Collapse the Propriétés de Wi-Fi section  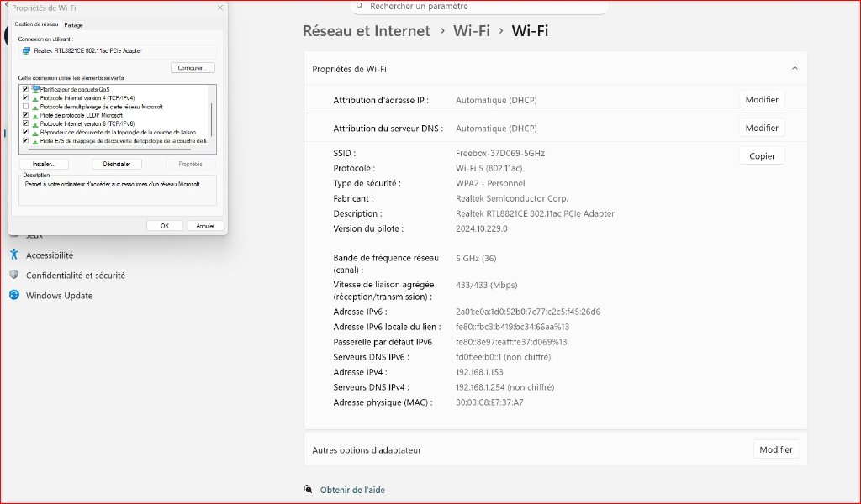pos(795,69)
